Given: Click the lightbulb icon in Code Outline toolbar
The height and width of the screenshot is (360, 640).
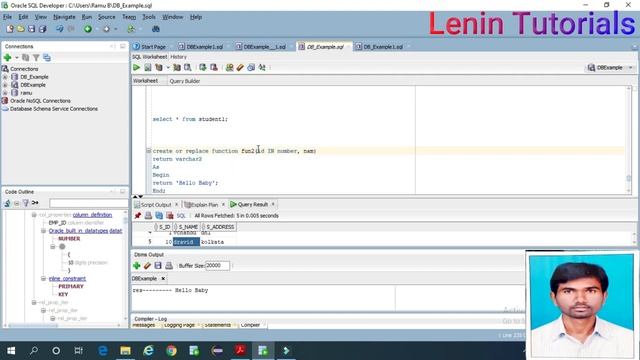Looking at the screenshot, I should pos(26,203).
